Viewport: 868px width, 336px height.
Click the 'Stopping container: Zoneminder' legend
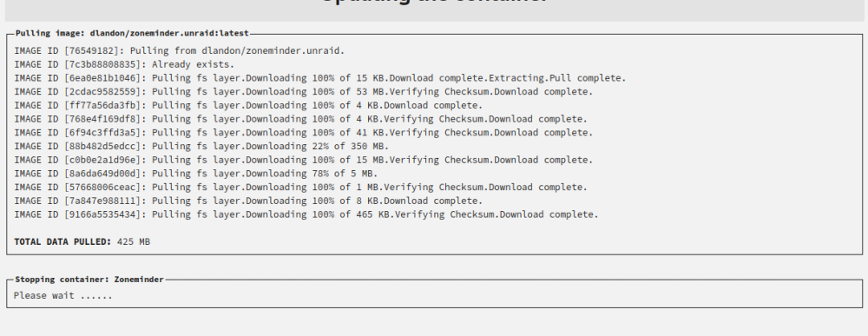[x=89, y=280]
